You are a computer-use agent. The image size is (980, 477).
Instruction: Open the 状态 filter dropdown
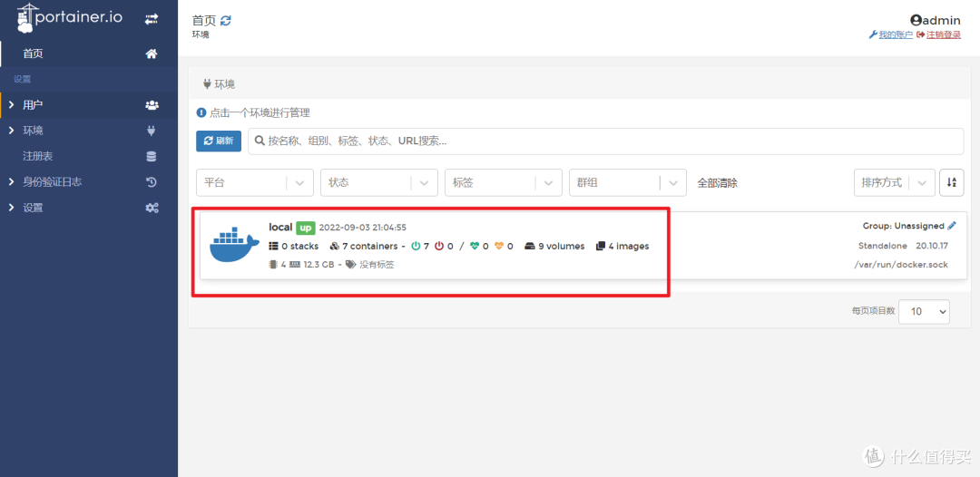point(378,183)
